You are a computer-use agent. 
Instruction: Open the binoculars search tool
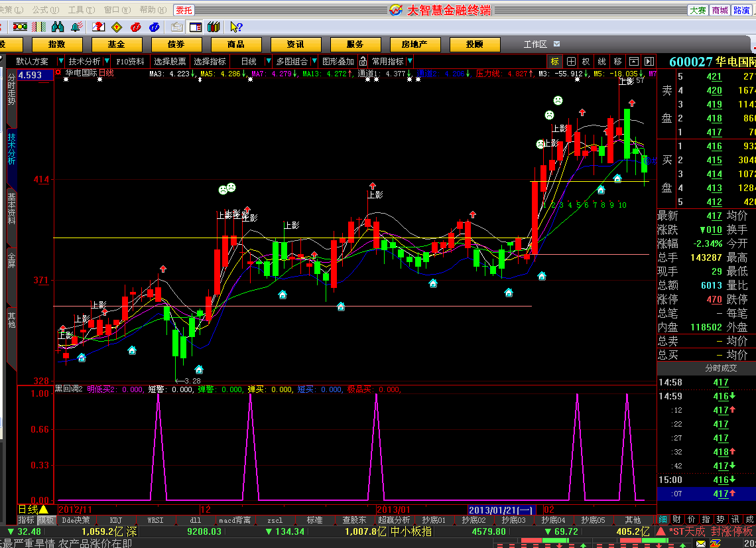(58, 27)
